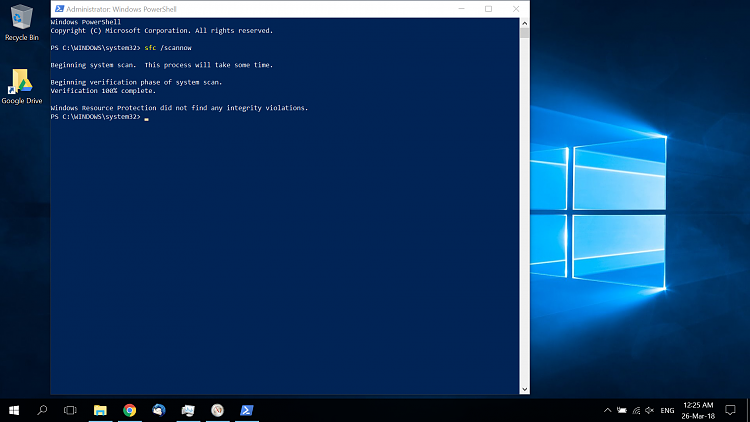Switch to Google Chrome in taskbar
750x422 pixels.
click(130, 410)
